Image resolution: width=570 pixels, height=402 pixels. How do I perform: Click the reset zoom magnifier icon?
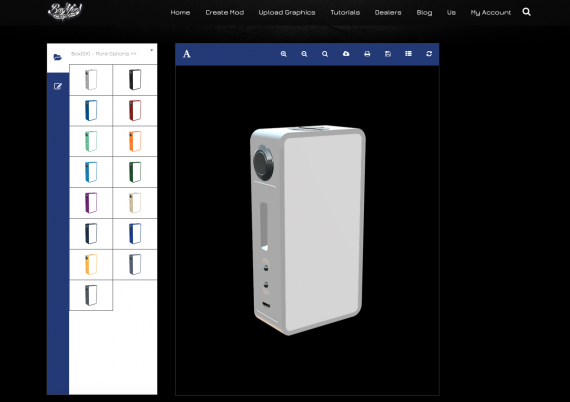click(x=325, y=54)
